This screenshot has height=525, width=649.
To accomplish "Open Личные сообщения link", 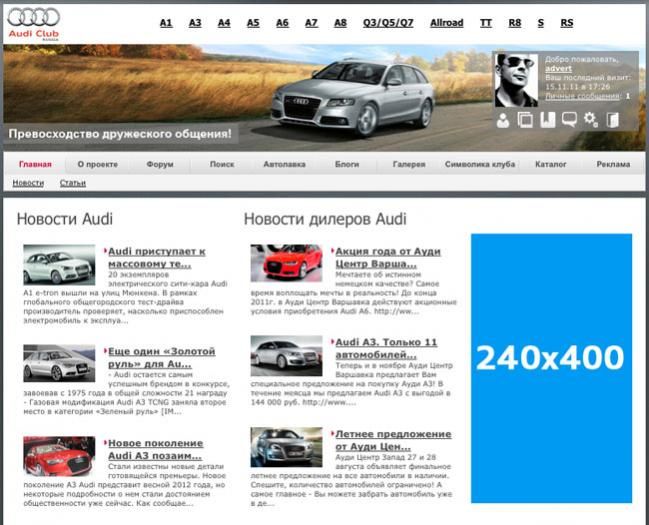I will pyautogui.click(x=582, y=96).
